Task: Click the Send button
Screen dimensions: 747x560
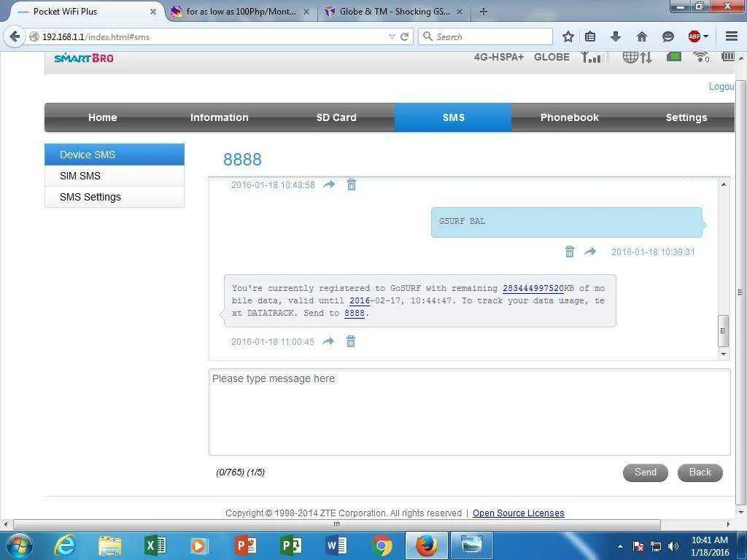Action: [645, 472]
